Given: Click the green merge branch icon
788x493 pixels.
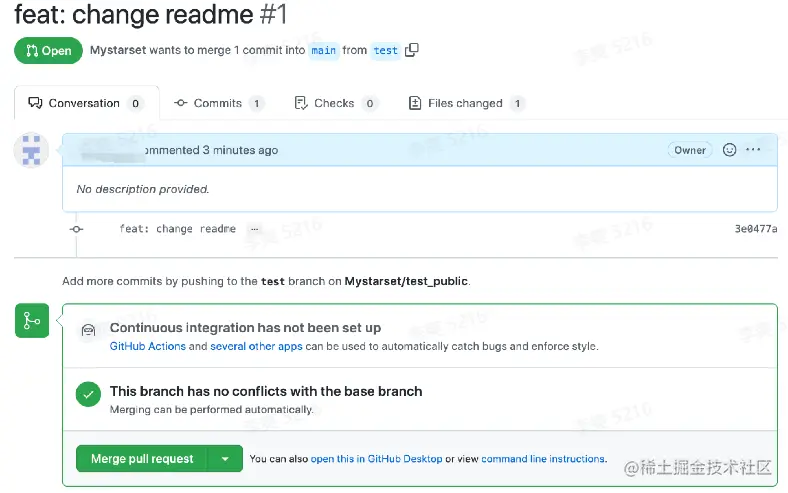Looking at the screenshot, I should click(32, 321).
